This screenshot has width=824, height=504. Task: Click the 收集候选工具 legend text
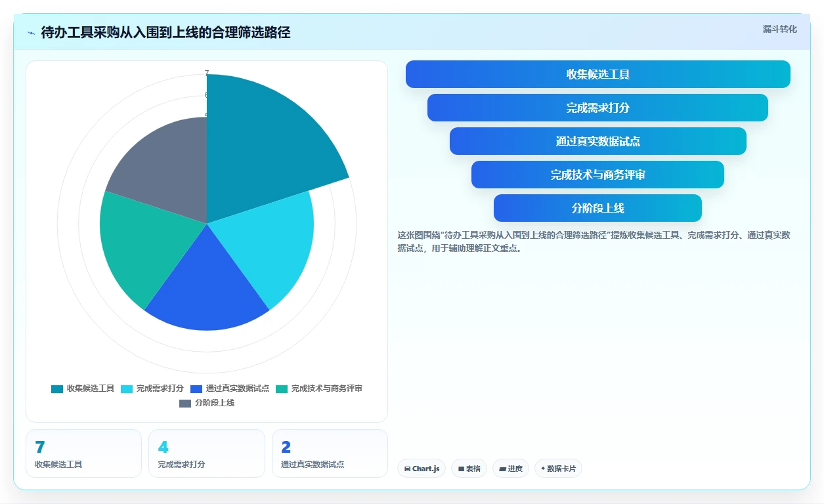pos(91,388)
